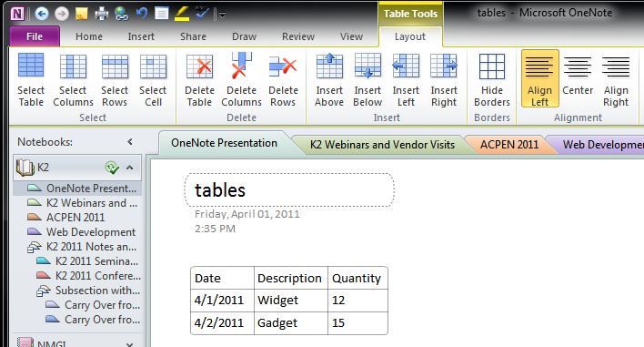Click the Date header cell

tap(222, 278)
